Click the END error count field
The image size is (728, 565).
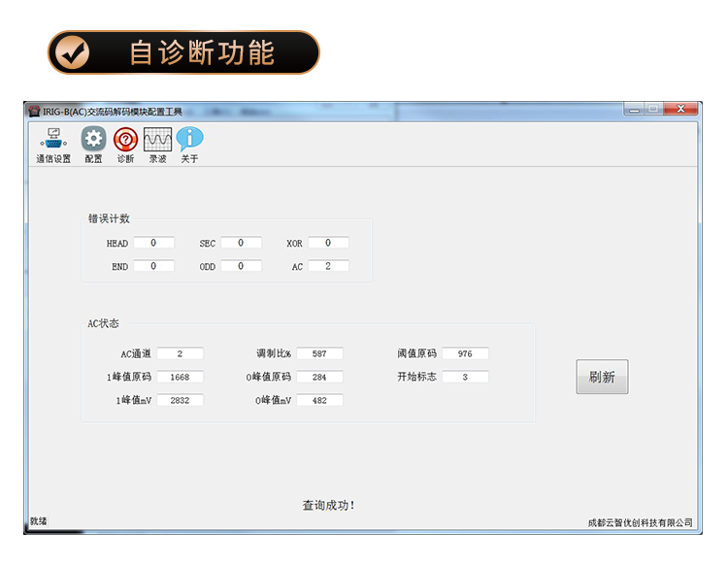tap(153, 266)
